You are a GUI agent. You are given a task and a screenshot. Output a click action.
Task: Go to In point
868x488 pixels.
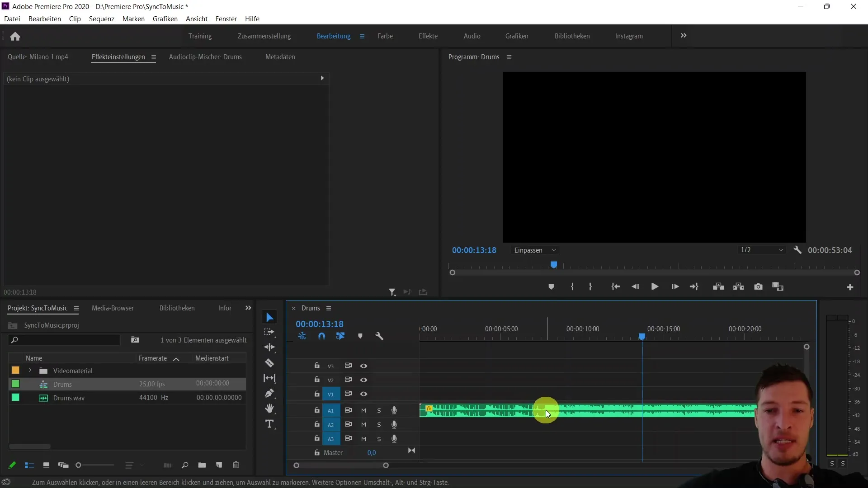point(615,287)
